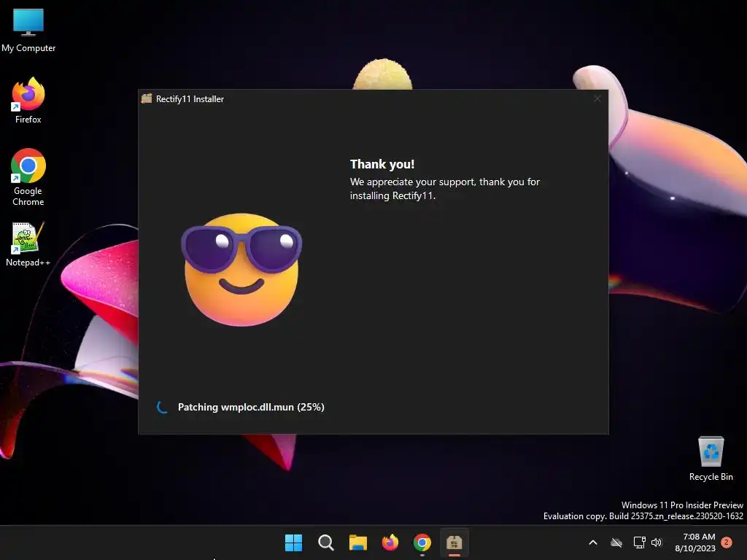Open File Explorer from the taskbar

[357, 542]
